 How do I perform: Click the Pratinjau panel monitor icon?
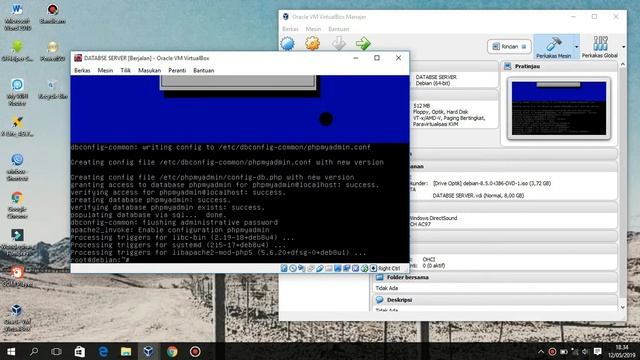click(x=508, y=66)
